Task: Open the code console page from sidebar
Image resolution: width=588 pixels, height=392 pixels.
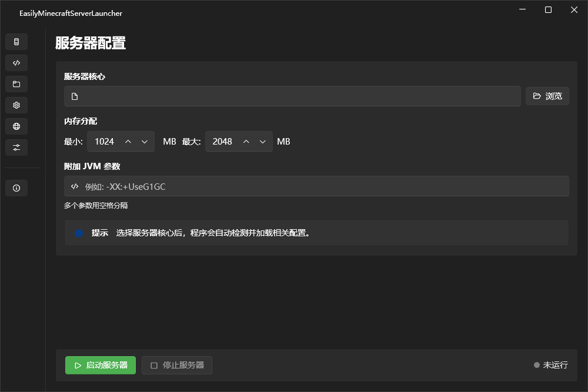Action: 16,62
